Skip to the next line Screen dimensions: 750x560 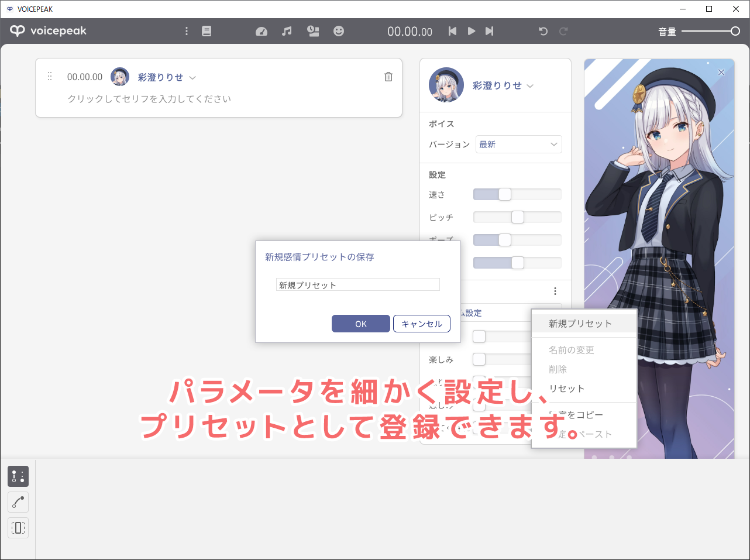[x=490, y=31]
